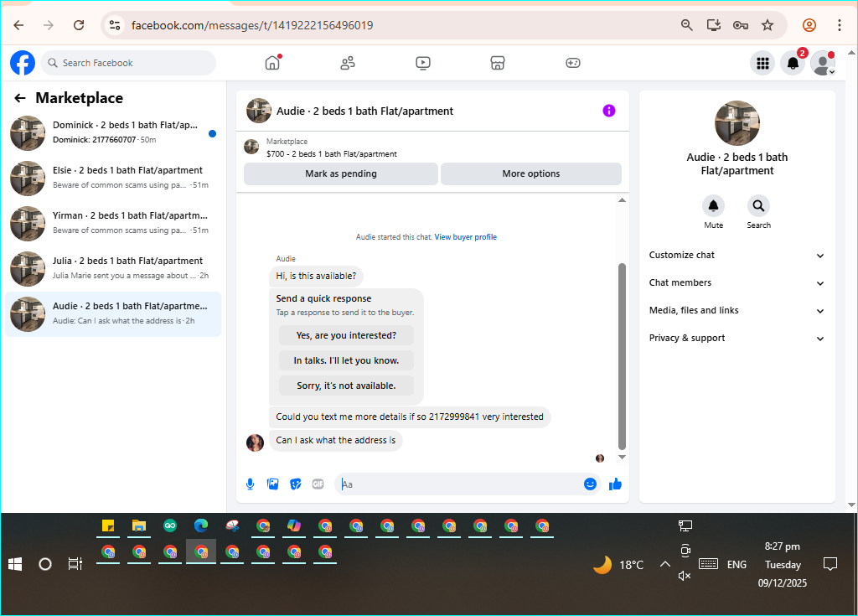Open the Facebook menu grid icon
The width and height of the screenshot is (858, 616).
(762, 64)
